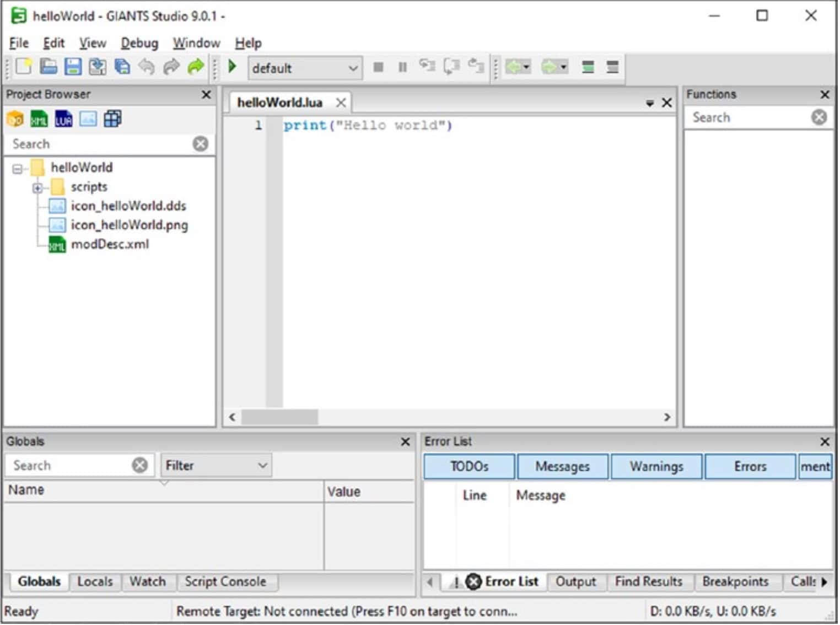This screenshot has width=840, height=625.
Task: Save the current file with the floppy icon
Action: tap(73, 67)
